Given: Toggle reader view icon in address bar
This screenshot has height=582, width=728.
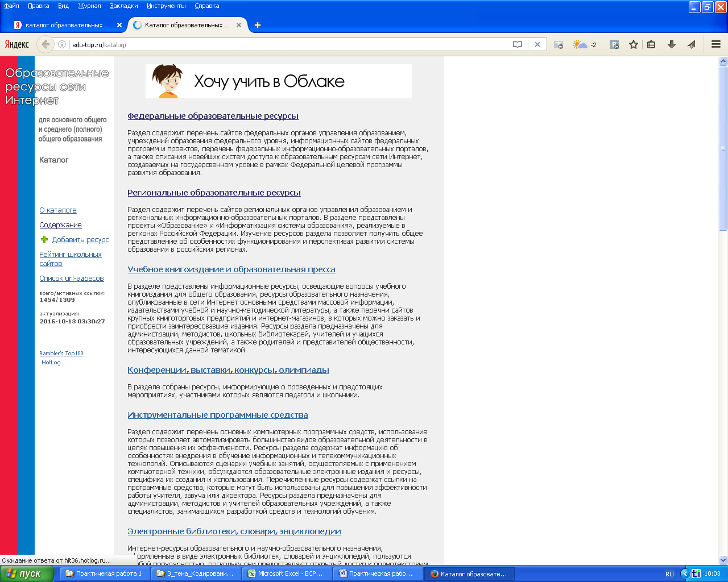Looking at the screenshot, I should pos(518,44).
